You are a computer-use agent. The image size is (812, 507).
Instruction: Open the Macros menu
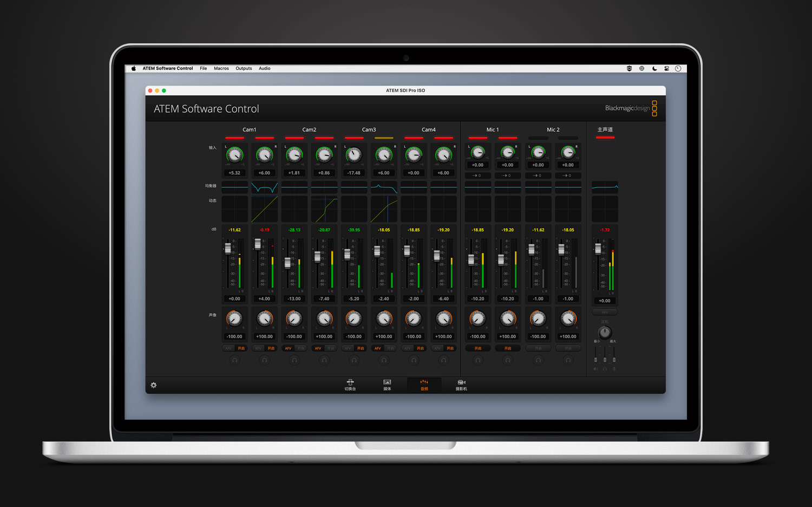tap(221, 68)
